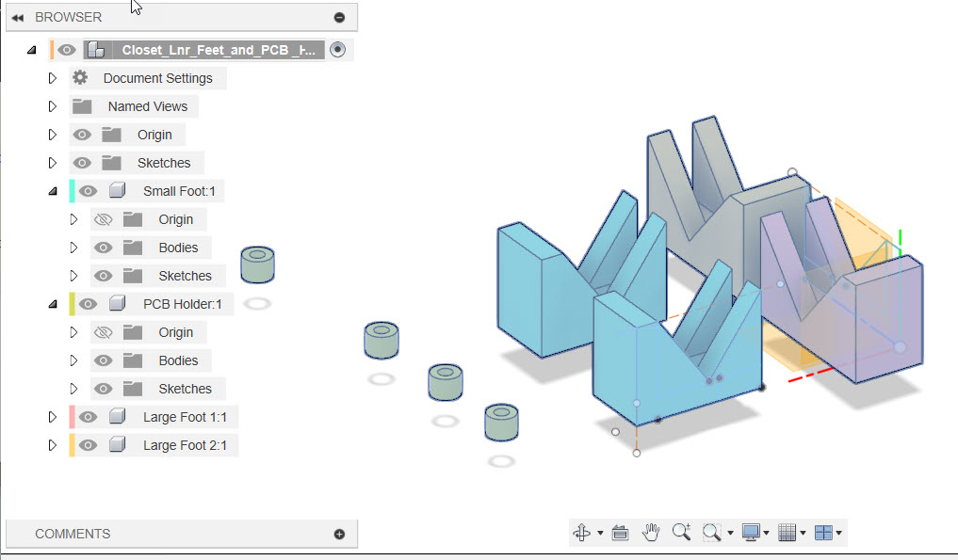Activate the Look At tool

(x=620, y=532)
